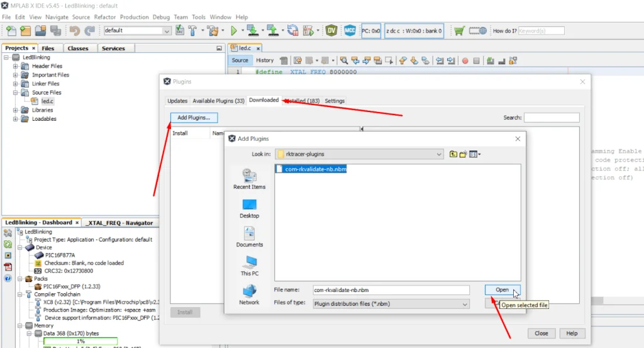Click Create New Folder icon in dialog

point(464,154)
